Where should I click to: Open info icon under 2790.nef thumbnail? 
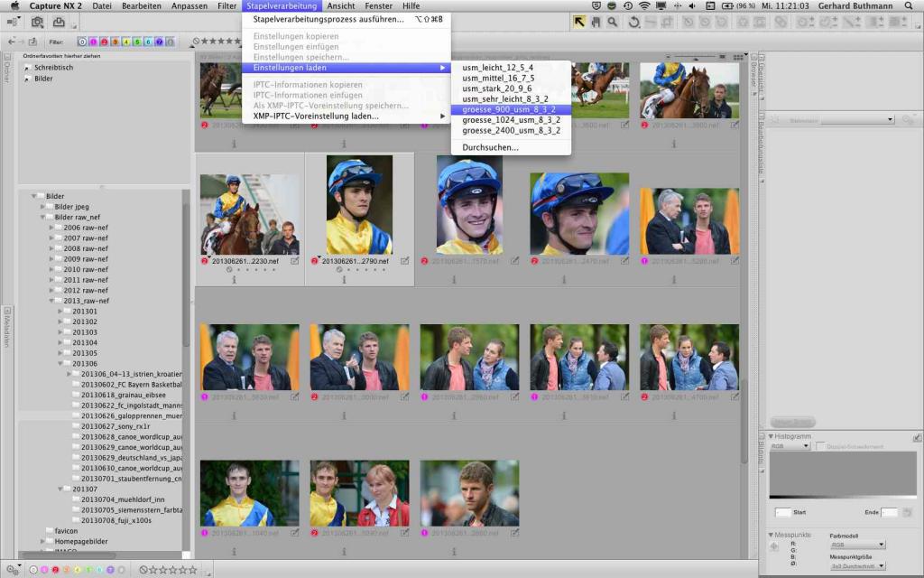click(344, 280)
